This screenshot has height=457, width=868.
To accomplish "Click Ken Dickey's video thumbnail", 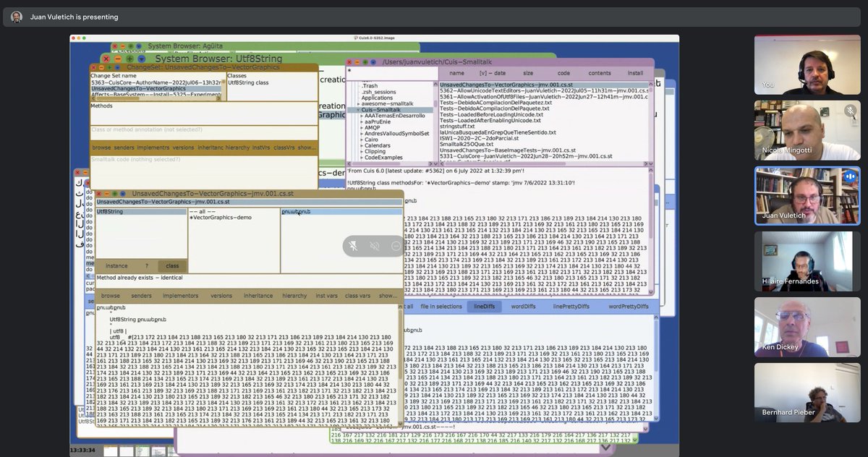I will tap(807, 327).
